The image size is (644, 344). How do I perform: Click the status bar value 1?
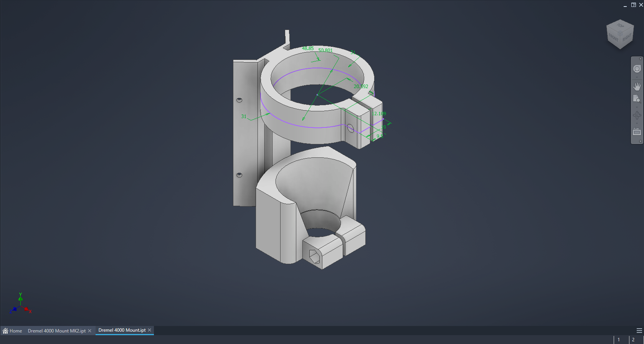click(x=619, y=339)
